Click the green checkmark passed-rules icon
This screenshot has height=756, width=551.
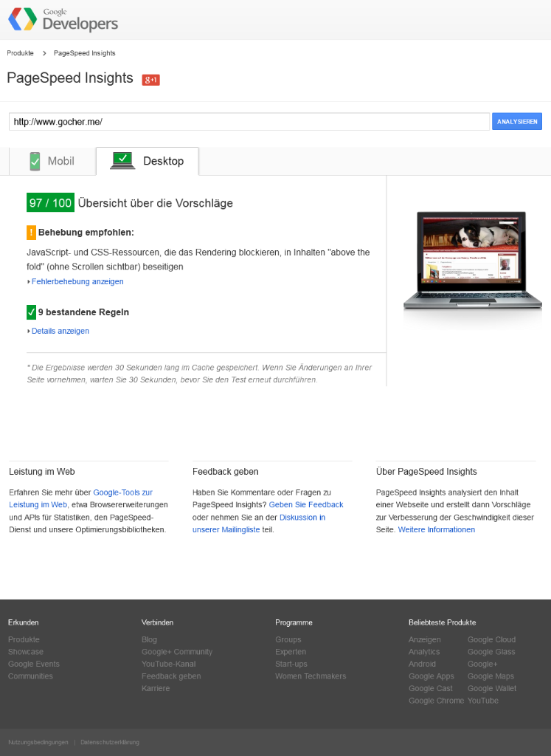coord(31,312)
